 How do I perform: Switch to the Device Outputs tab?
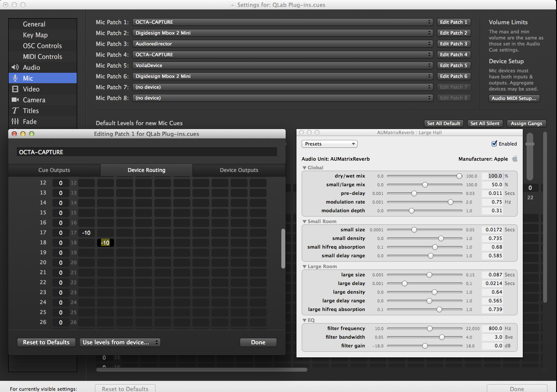239,170
